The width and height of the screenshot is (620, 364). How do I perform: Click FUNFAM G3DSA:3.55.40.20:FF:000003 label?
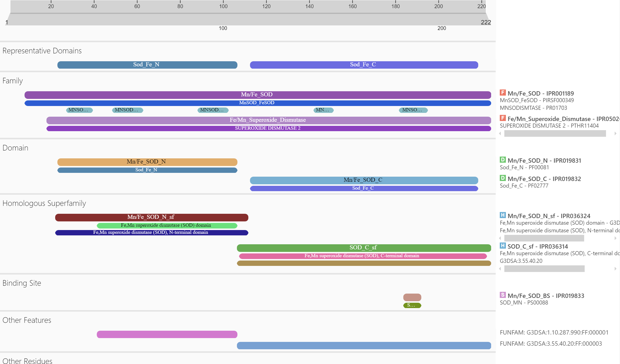click(551, 344)
